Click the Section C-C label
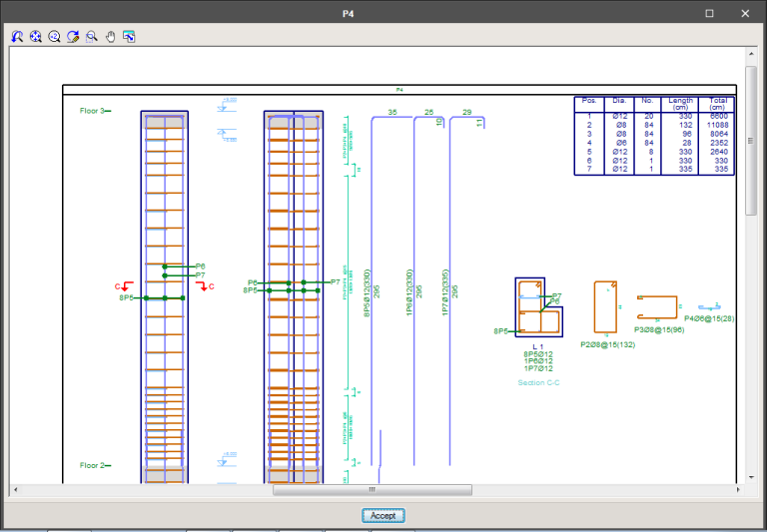 (x=538, y=382)
